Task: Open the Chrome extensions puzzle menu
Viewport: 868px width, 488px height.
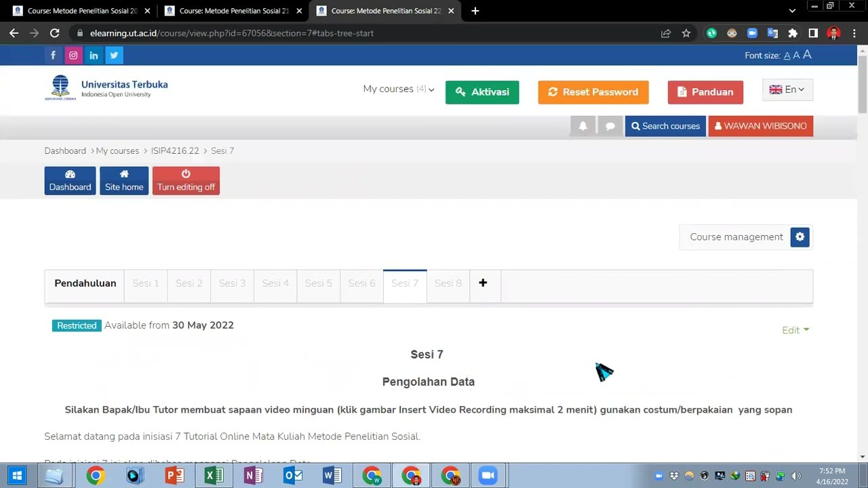Action: (793, 33)
